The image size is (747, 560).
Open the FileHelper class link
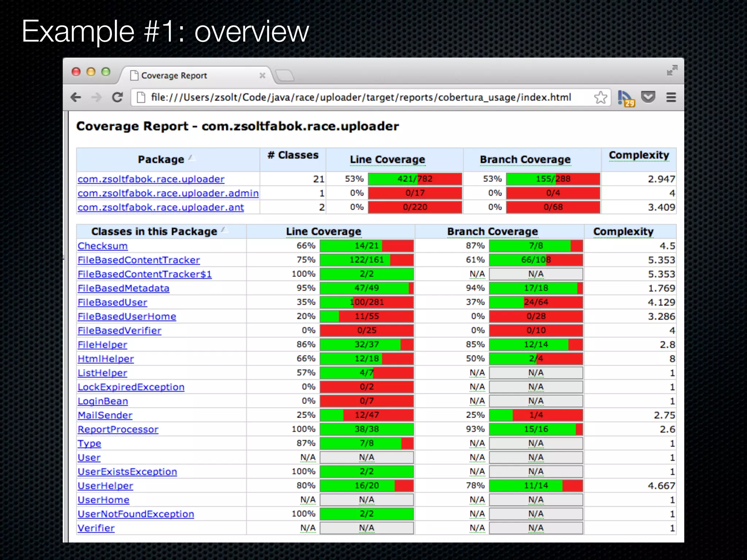pyautogui.click(x=102, y=345)
